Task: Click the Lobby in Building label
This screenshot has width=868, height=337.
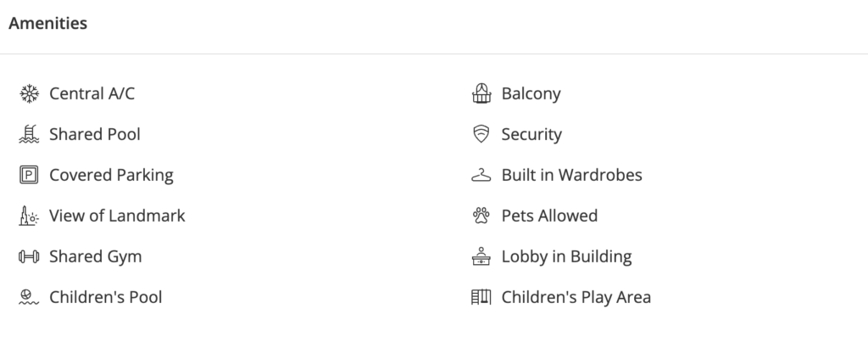Action: [x=566, y=256]
